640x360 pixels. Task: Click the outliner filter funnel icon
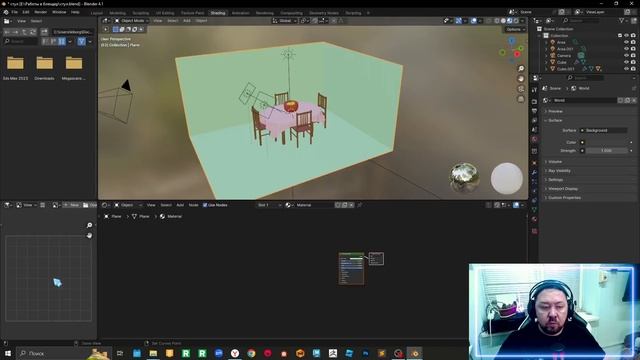tap(622, 20)
